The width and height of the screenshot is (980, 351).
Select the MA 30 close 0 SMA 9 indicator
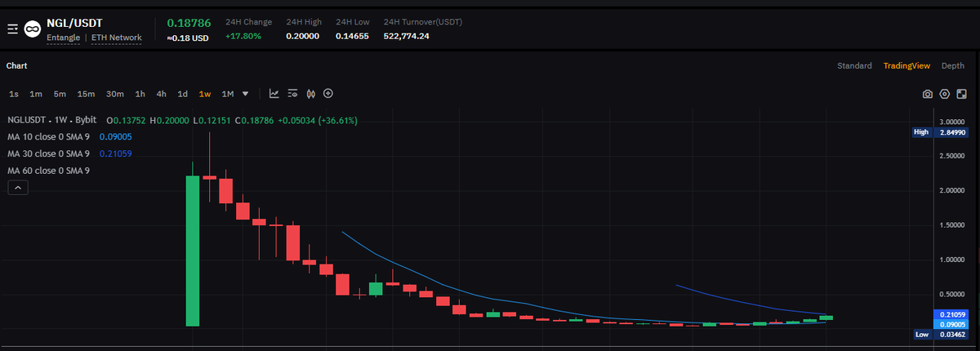pos(48,153)
